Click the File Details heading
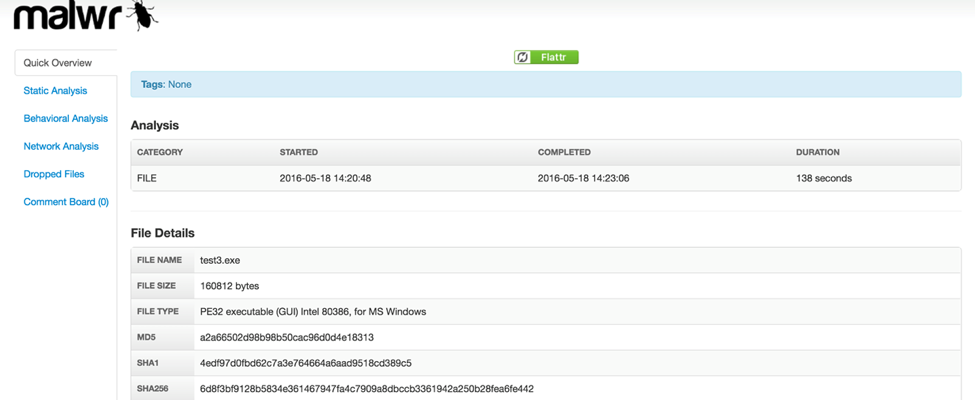This screenshot has height=400, width=975. click(x=162, y=233)
